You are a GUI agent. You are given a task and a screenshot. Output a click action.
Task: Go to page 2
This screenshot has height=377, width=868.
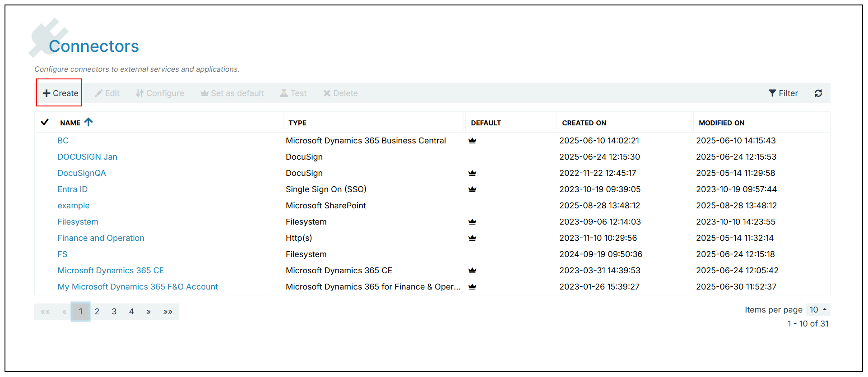[97, 312]
